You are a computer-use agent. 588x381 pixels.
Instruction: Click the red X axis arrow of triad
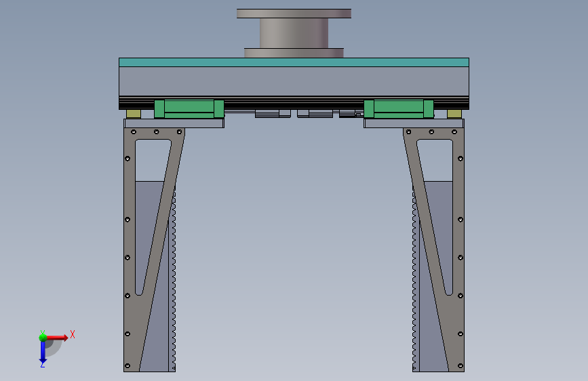[x=57, y=338]
